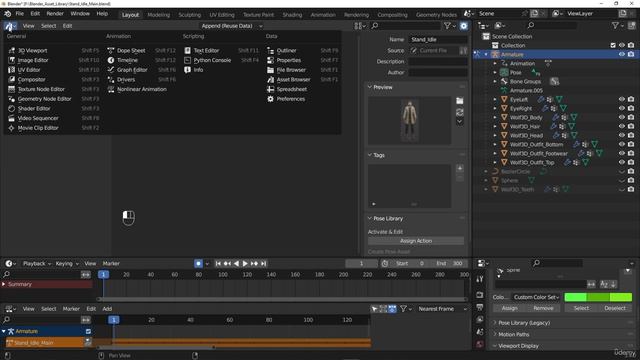Click Remove in bone group panel
The width and height of the screenshot is (640, 360).
(543, 308)
